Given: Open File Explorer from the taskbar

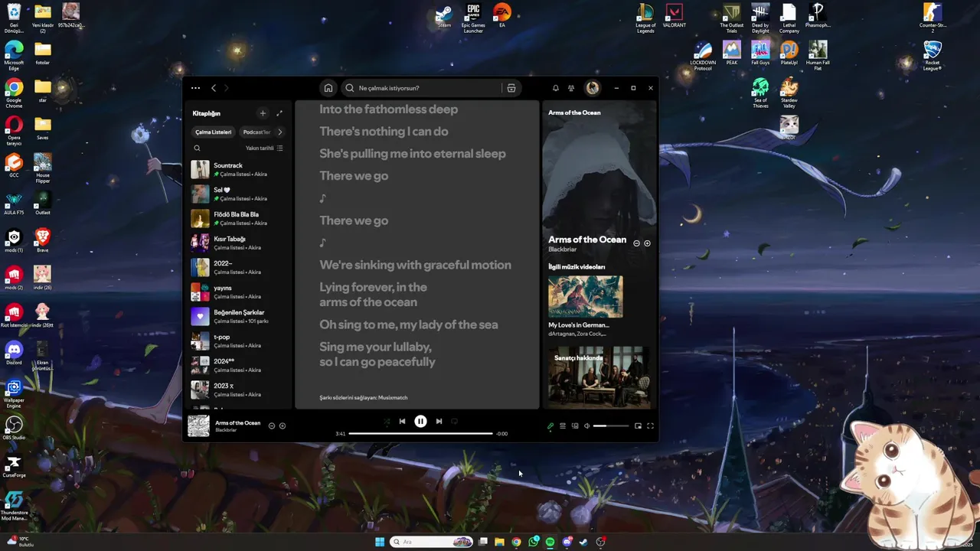Looking at the screenshot, I should point(499,542).
